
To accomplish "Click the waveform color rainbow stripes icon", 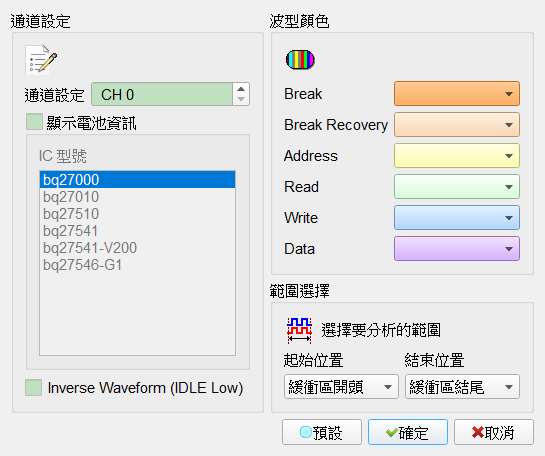I will [300, 60].
